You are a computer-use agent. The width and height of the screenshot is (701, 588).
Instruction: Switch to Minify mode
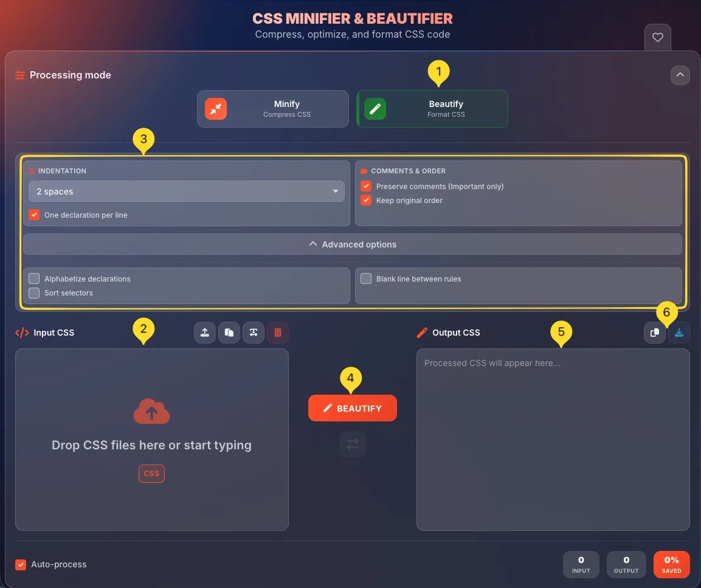(x=272, y=109)
